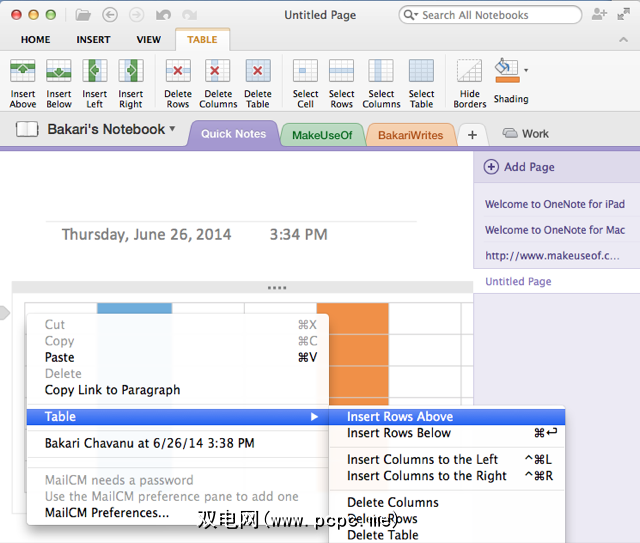The height and width of the screenshot is (543, 640).
Task: Click the Delete Rows ribbon icon
Action: [178, 72]
